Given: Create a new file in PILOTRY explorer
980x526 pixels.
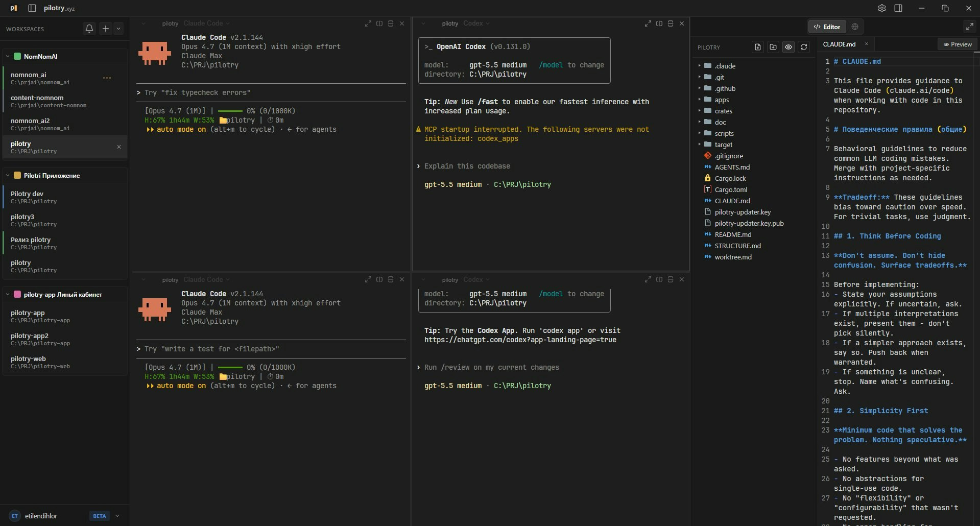Looking at the screenshot, I should point(758,47).
